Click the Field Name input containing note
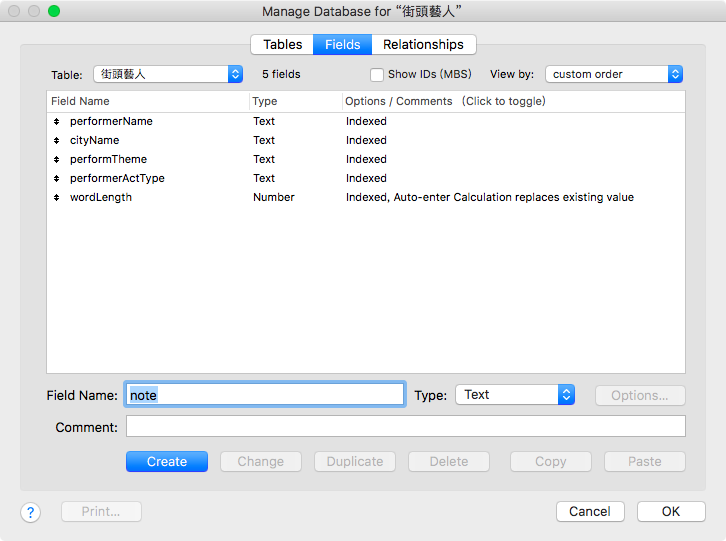The width and height of the screenshot is (726, 541). [x=265, y=395]
